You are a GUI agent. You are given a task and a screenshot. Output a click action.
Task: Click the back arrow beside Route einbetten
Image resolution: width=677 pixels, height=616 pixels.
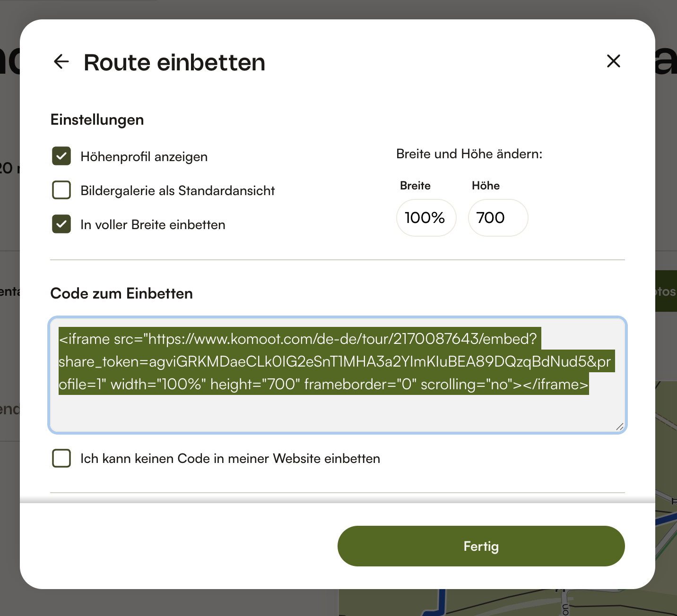(61, 61)
